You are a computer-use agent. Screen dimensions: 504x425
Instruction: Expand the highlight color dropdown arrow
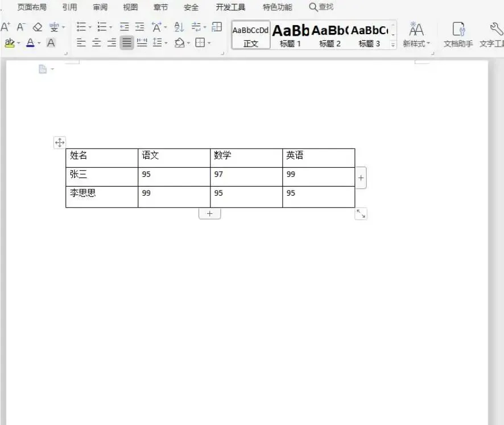tap(19, 43)
